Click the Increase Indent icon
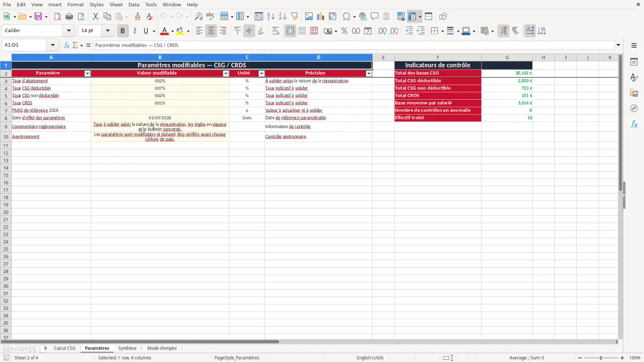Viewport: 644px width, 362px height. tap(409, 31)
